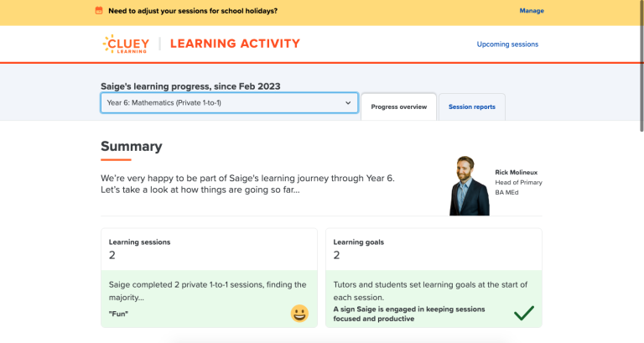
Task: Click the calendar icon in the yellow banner
Action: 99,11
